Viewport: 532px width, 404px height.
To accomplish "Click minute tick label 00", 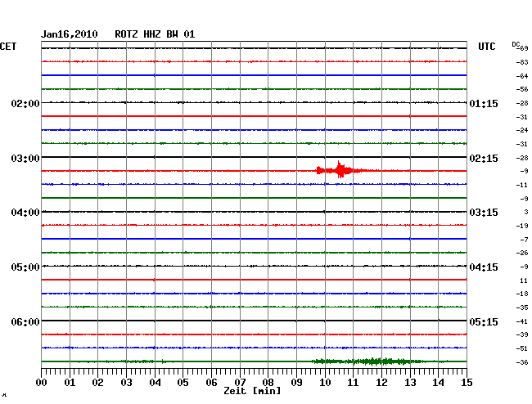I will [x=42, y=383].
